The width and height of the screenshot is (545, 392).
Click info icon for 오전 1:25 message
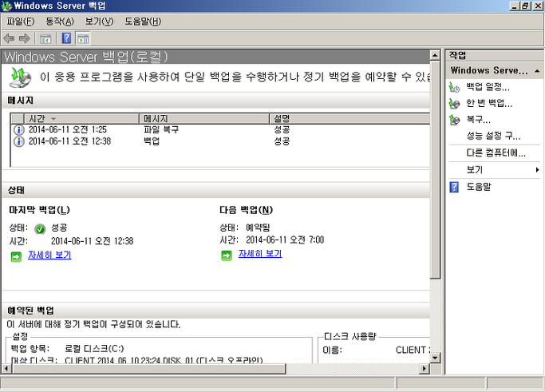coord(19,130)
